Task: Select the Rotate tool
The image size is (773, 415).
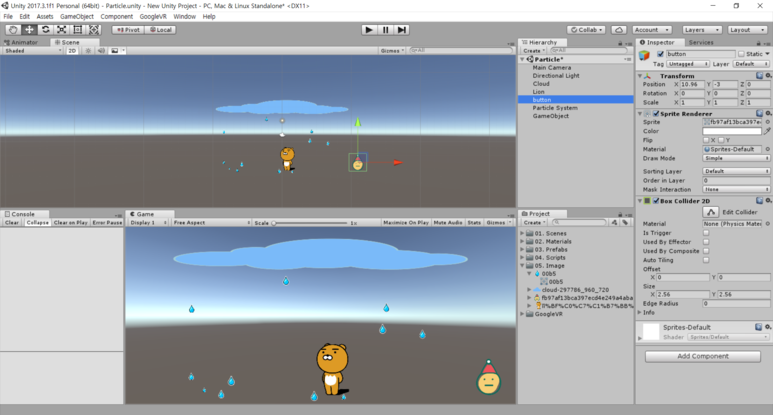Action: pyautogui.click(x=45, y=30)
